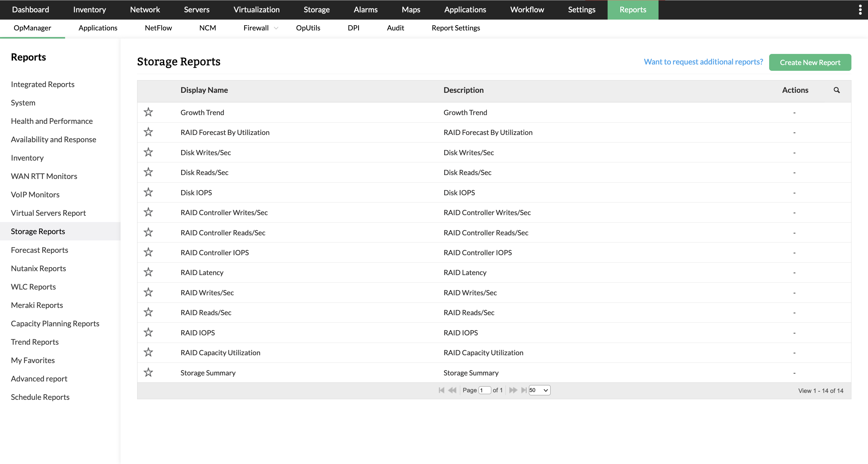Jump to the first page with the pagination icon
This screenshot has height=464, width=868.
click(442, 390)
